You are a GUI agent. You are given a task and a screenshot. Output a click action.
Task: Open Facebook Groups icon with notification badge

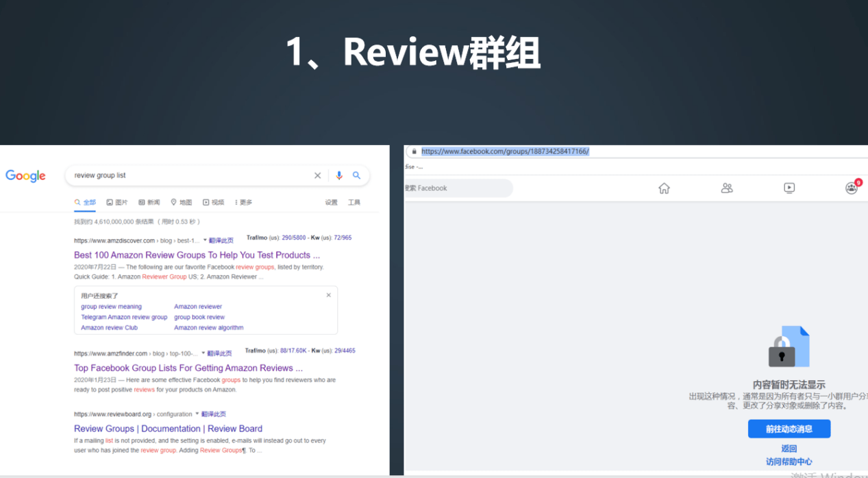click(x=852, y=188)
